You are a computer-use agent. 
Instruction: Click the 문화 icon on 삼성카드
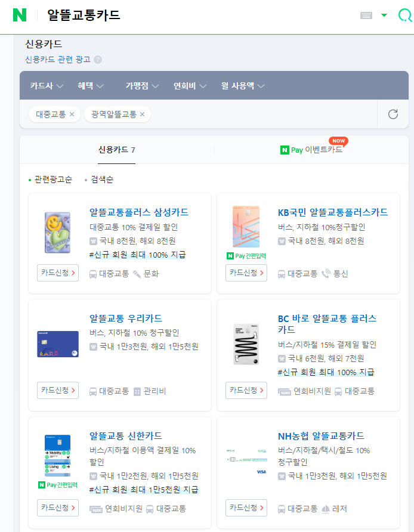[x=137, y=274]
